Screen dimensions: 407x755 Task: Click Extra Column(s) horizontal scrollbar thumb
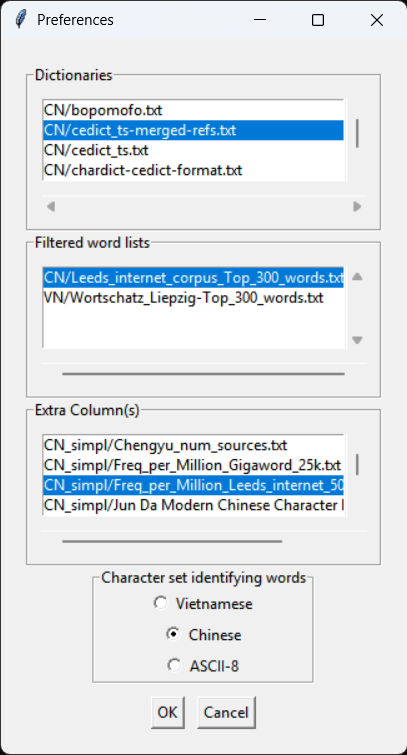click(x=172, y=541)
